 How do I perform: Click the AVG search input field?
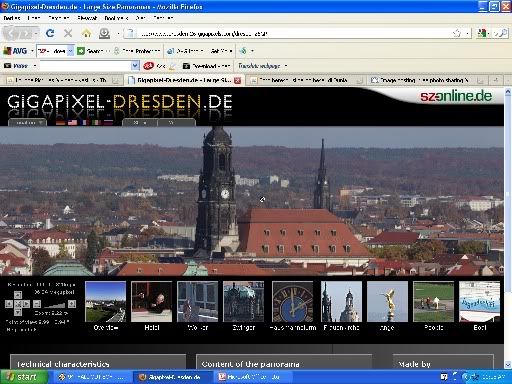52,51
